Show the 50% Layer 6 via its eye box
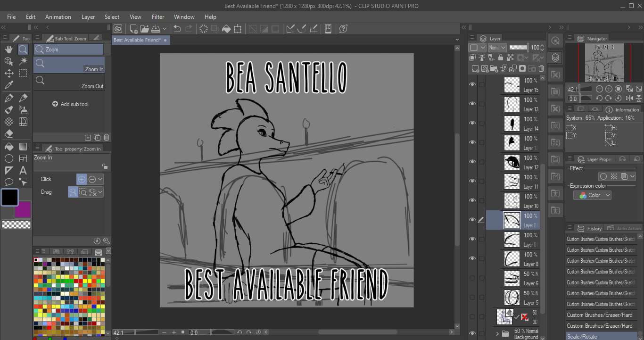 (472, 278)
